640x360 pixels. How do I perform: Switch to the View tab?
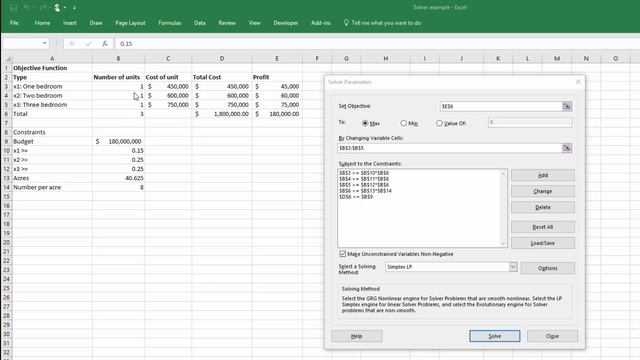tap(254, 23)
